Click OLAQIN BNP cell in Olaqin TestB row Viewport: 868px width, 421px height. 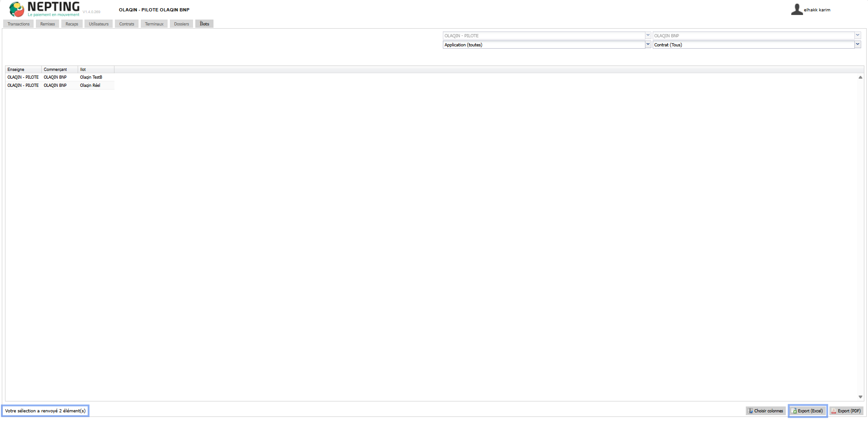[x=55, y=77]
